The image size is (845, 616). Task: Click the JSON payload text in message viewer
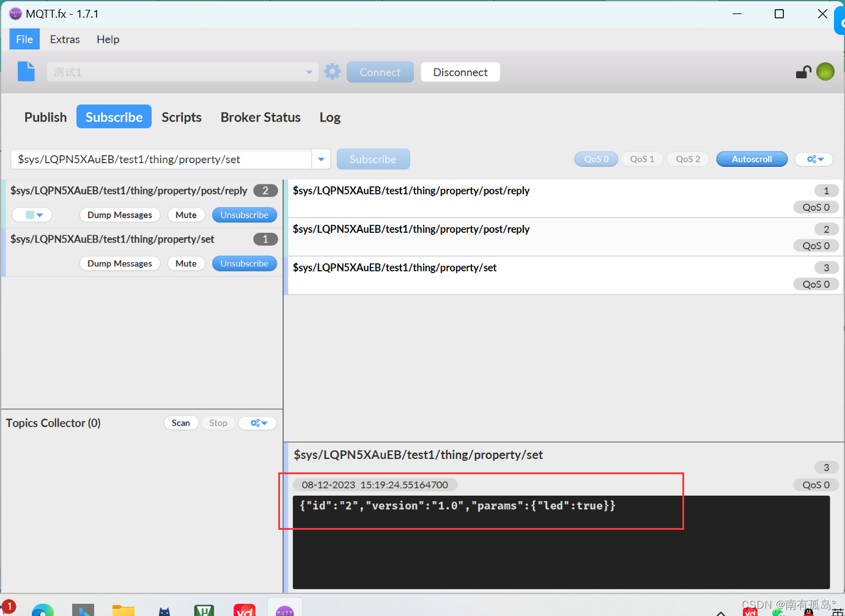(x=457, y=505)
